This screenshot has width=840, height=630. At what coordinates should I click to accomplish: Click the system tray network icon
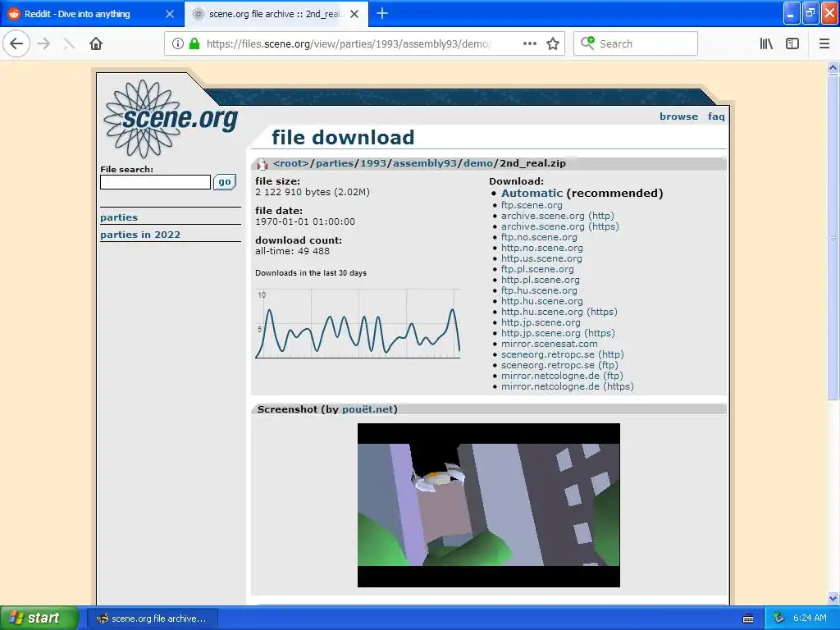pos(779,619)
